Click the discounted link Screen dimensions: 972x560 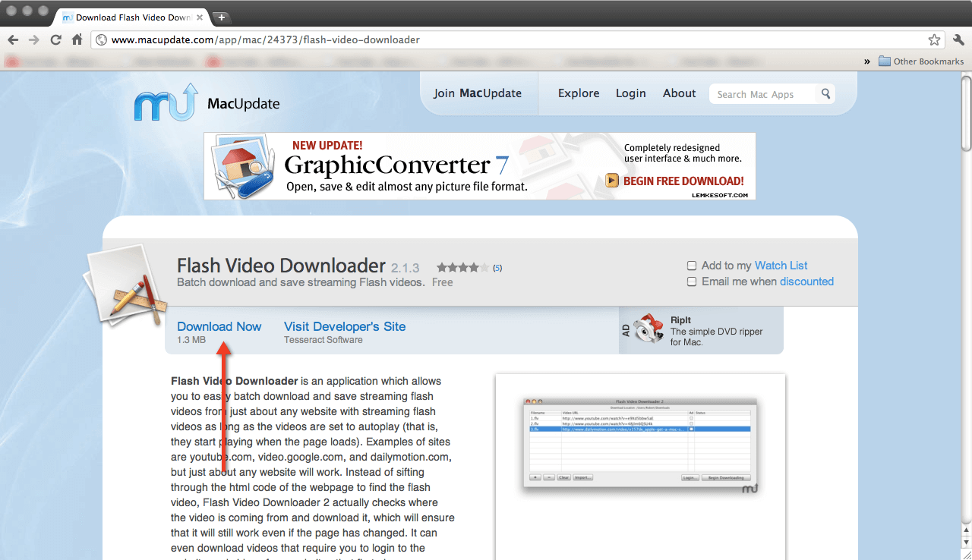pos(806,282)
